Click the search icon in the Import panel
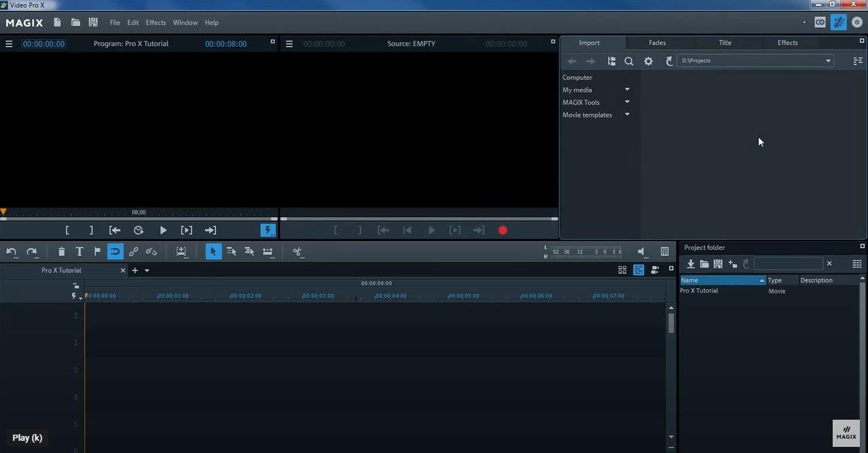This screenshot has height=453, width=868. 629,61
